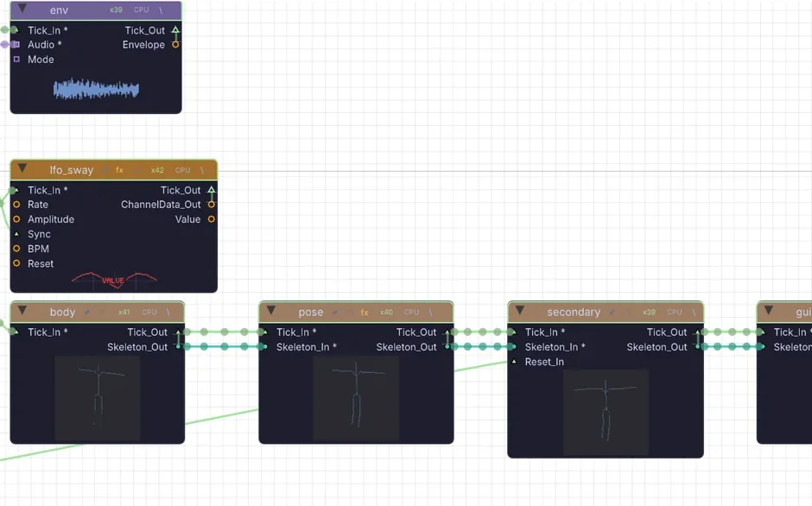Click the Skeleton_In port on pose
The image size is (812, 506).
tap(264, 346)
